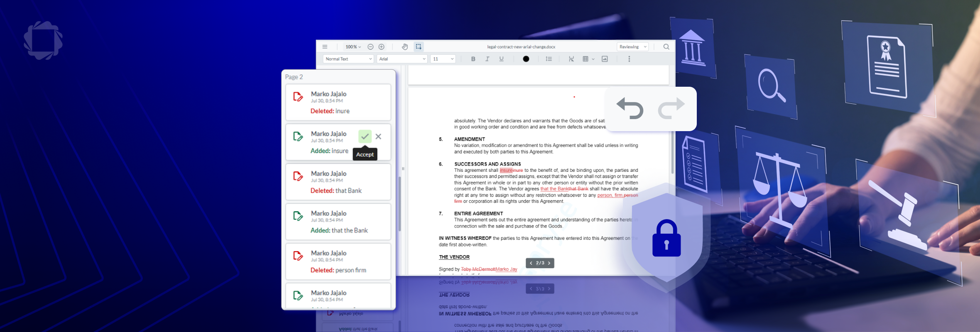Open the Normal Text style dropdown

[x=348, y=59]
